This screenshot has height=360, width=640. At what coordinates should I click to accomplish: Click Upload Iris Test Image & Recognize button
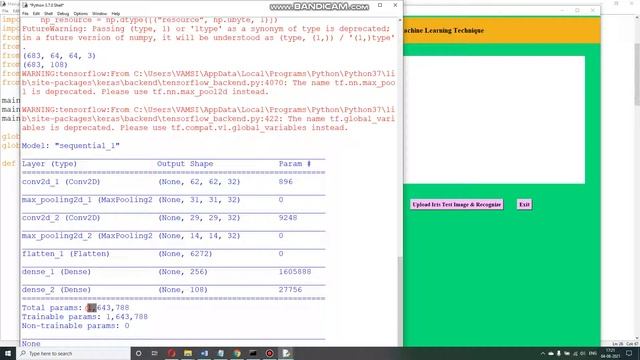[456, 204]
